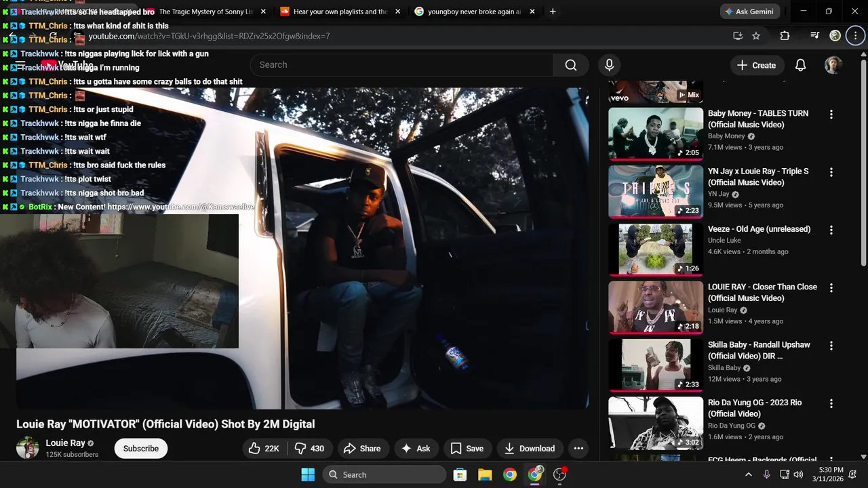Open Uncle Luke channel link
The width and height of the screenshot is (868, 488).
click(724, 240)
